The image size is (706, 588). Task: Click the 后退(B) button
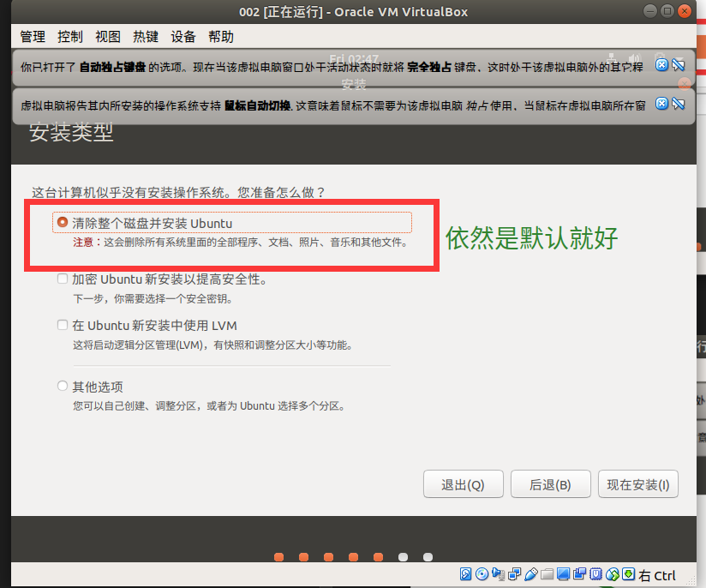pos(550,484)
